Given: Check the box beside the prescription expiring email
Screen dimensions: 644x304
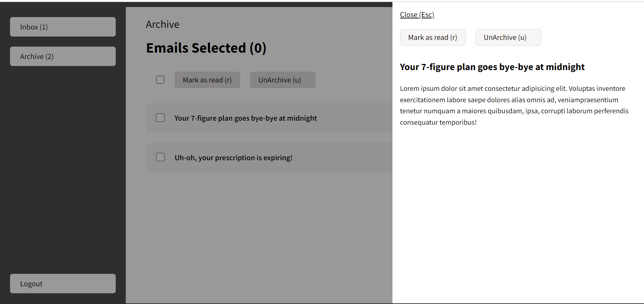Looking at the screenshot, I should [160, 157].
